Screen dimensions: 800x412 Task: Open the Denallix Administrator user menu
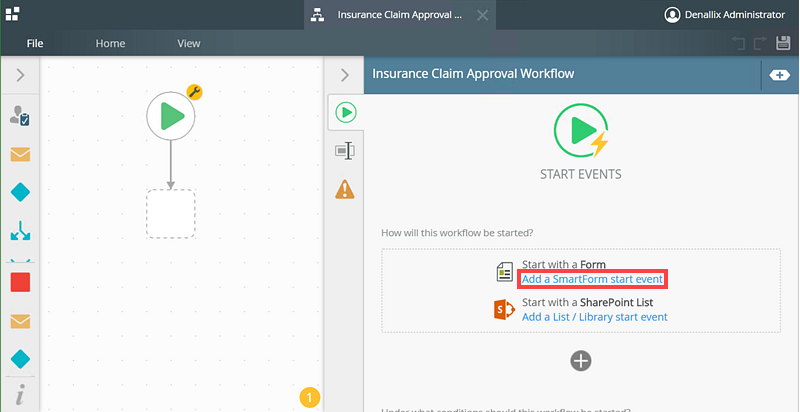point(724,15)
